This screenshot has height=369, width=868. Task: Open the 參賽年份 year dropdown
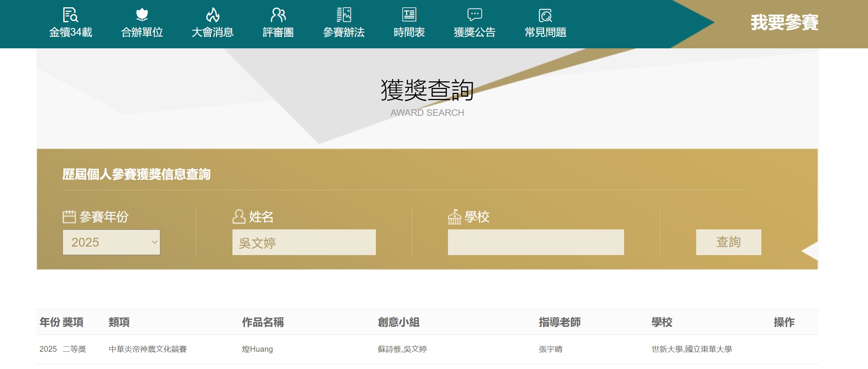111,242
